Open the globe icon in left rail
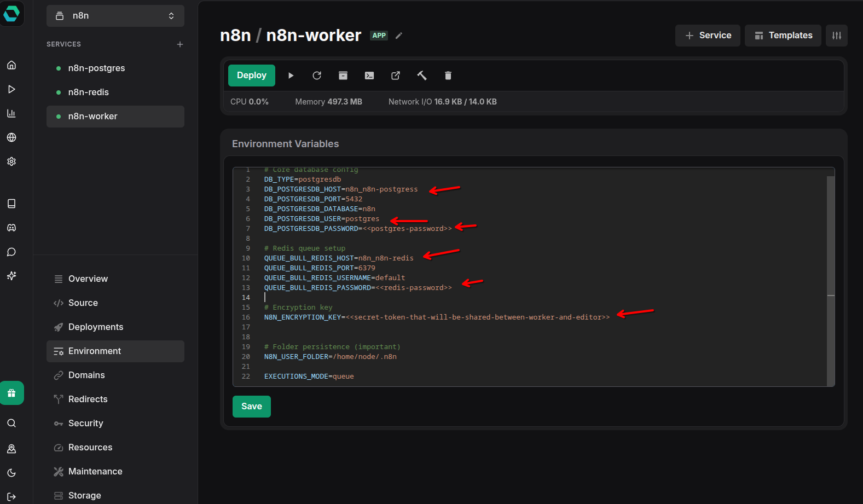Screen dimensions: 863x504 [x=11, y=137]
